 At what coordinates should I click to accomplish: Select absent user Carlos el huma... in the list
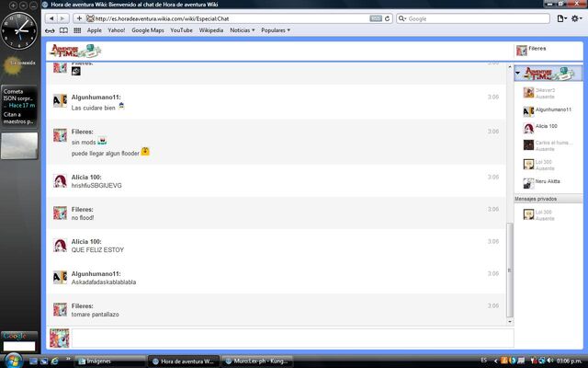[548, 145]
